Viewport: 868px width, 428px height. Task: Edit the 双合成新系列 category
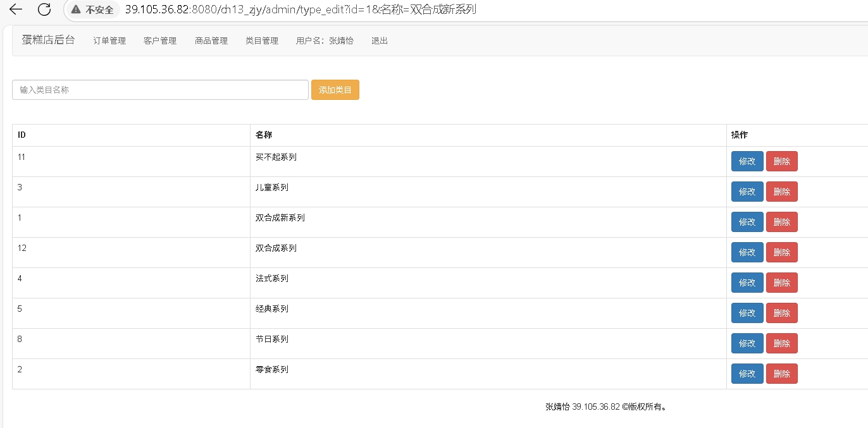pos(747,222)
